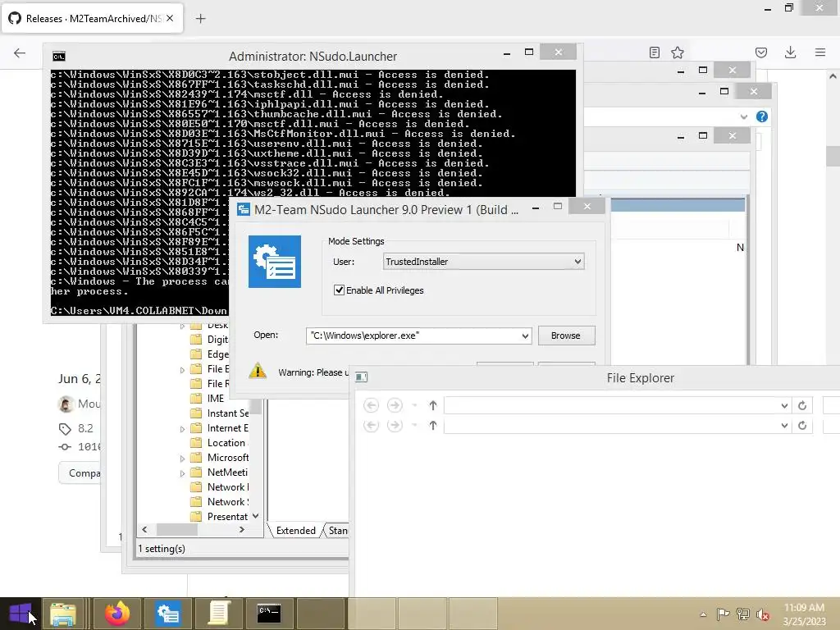Refresh the lower File Explorer address bar
This screenshot has width=840, height=630.
(x=802, y=426)
